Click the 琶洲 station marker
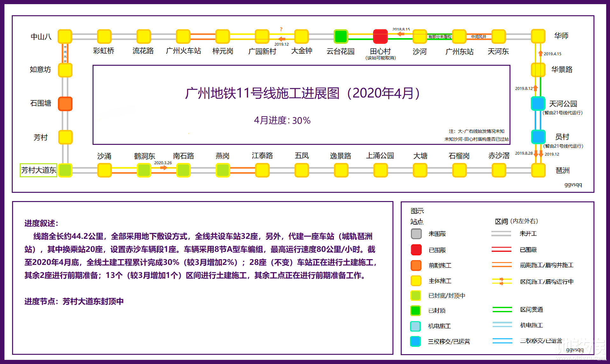This screenshot has height=364, width=610. click(x=538, y=170)
